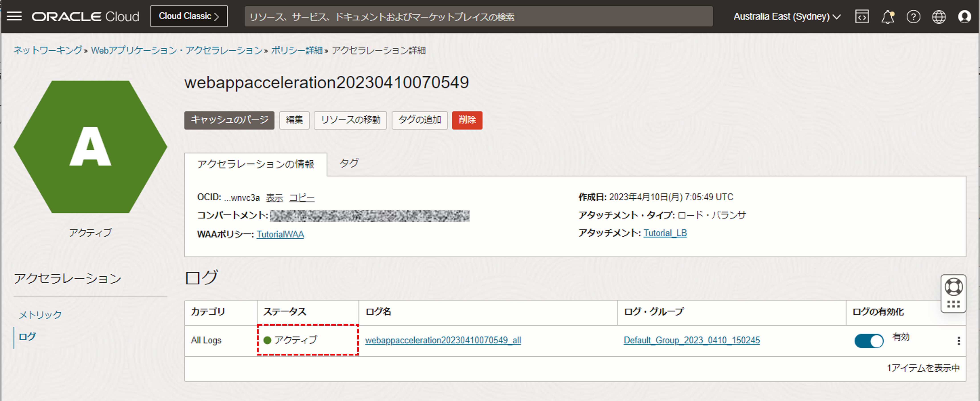The image size is (980, 401).
Task: Disable logging for webappacceleration20230410070549_all
Action: [x=869, y=341]
